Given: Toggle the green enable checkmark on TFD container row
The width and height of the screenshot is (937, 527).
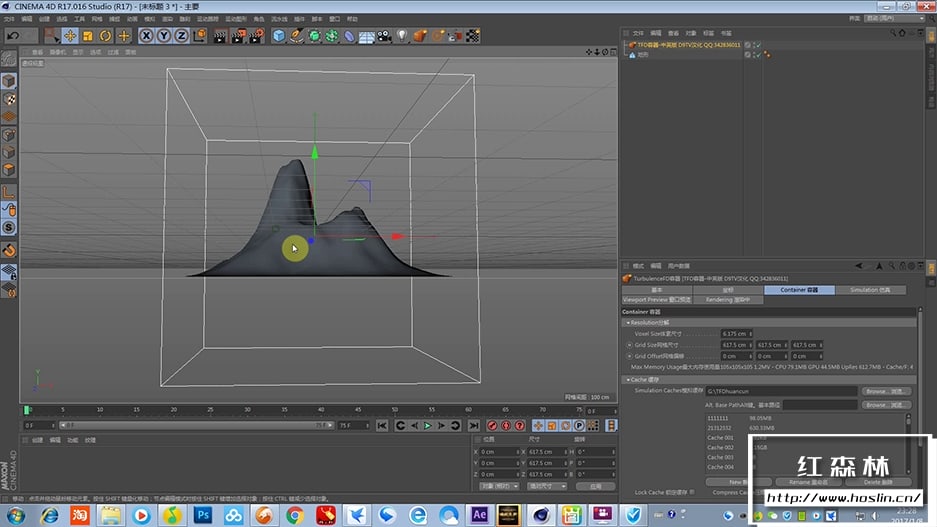Looking at the screenshot, I should (758, 45).
